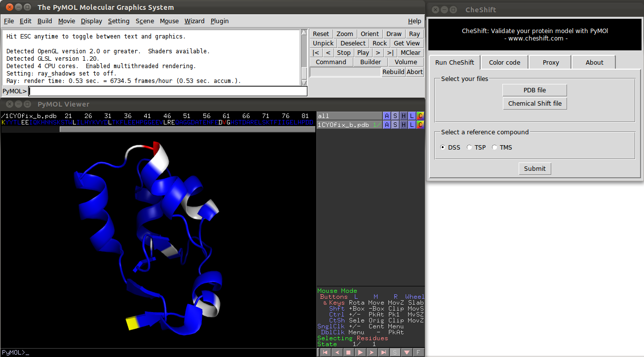Viewport: 644px width, 357px height.
Task: Select the DSS reference compound
Action: coord(443,148)
